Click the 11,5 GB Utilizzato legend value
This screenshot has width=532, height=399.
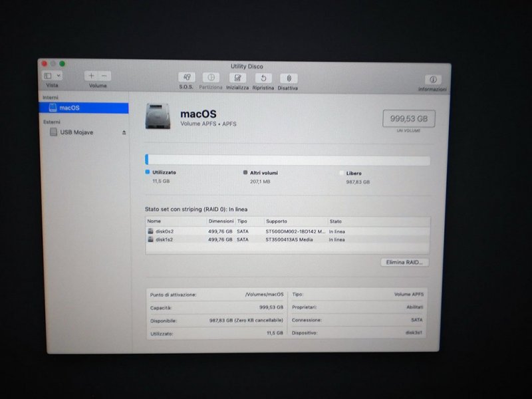(161, 181)
